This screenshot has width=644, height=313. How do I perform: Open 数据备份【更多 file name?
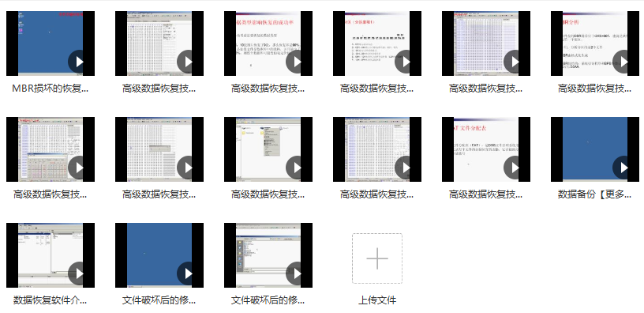click(595, 194)
